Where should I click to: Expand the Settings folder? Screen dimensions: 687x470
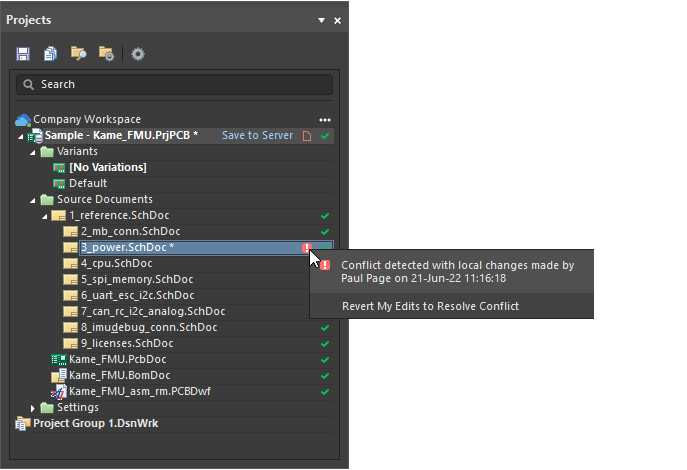coord(32,408)
